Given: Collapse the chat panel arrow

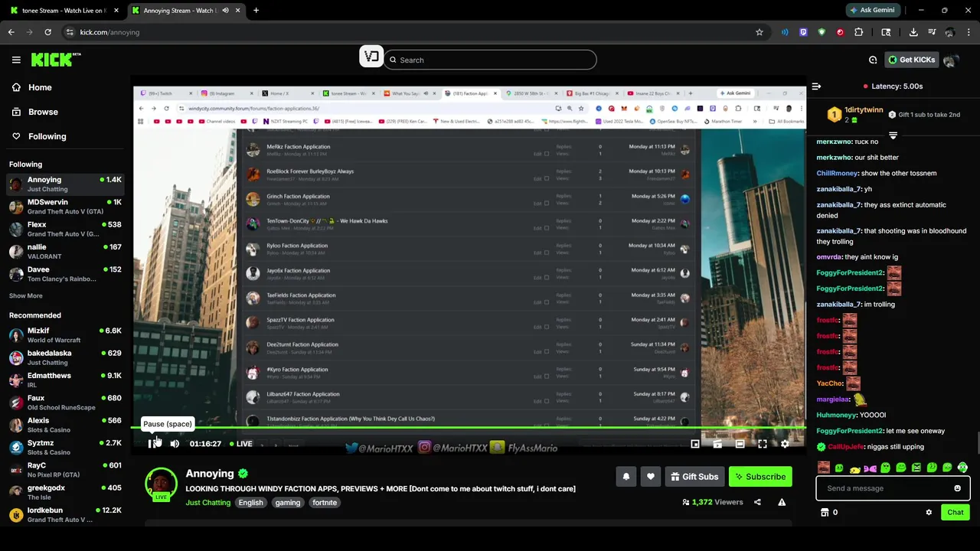Looking at the screenshot, I should [816, 86].
